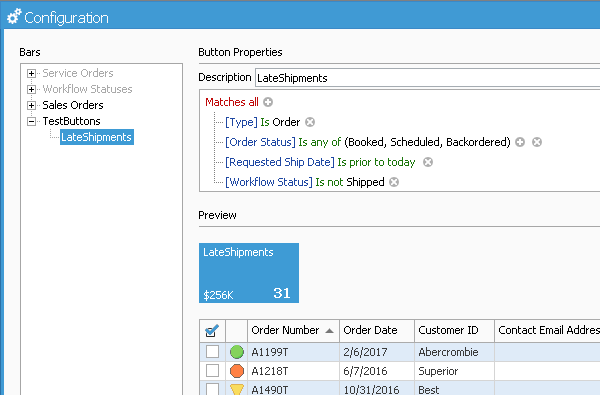
Task: Sort by the Customer ID column header
Action: coord(454,330)
